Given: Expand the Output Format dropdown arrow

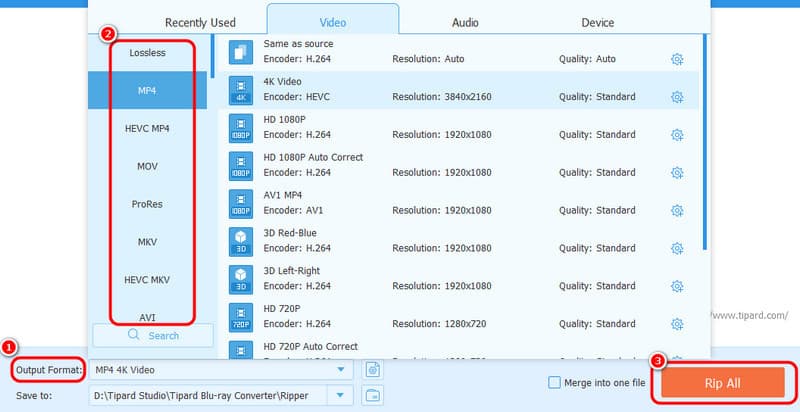Looking at the screenshot, I should (341, 370).
